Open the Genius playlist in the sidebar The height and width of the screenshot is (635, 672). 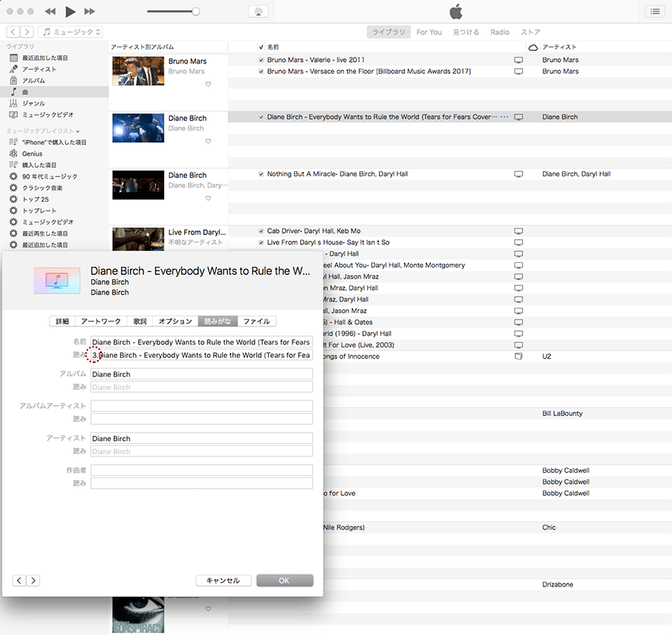click(32, 154)
